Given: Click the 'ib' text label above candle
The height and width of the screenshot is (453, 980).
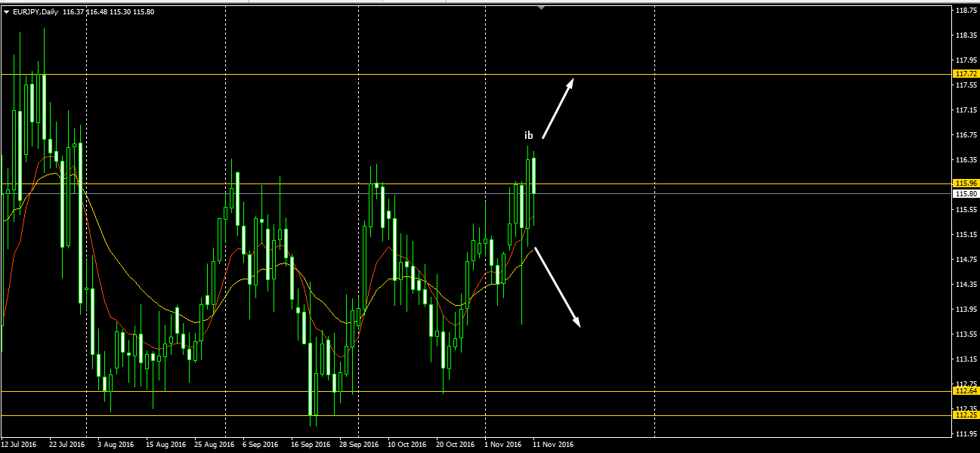Looking at the screenshot, I should tap(529, 135).
